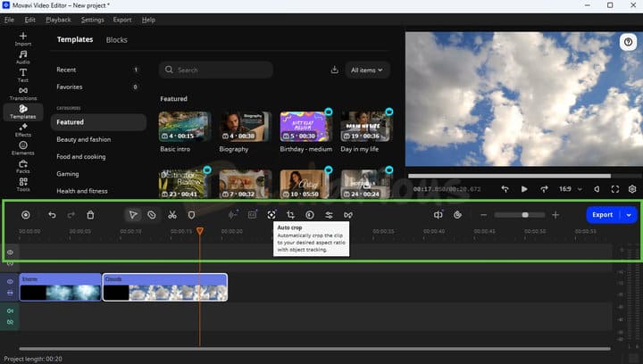This screenshot has width=643, height=364.
Task: Expand the Export options arrow
Action: [x=629, y=215]
